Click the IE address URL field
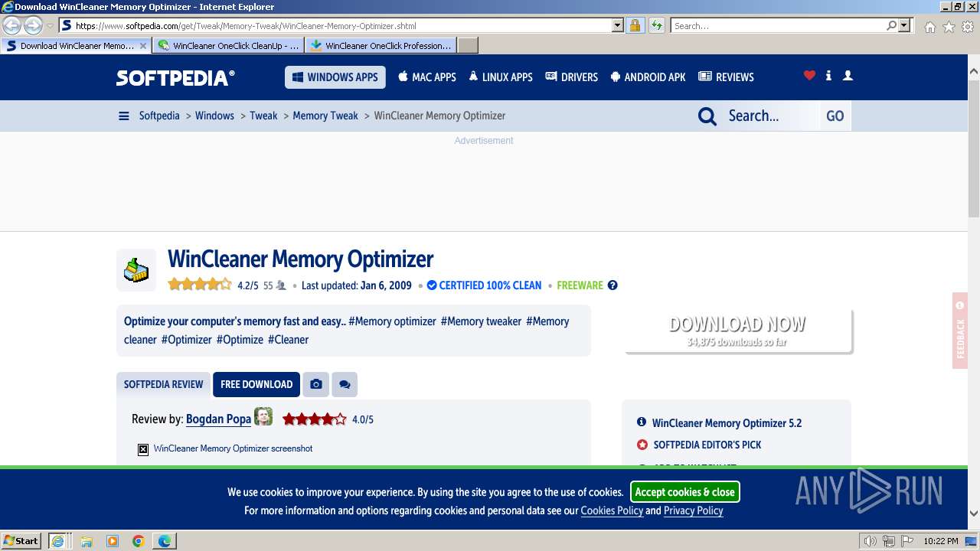 (343, 25)
